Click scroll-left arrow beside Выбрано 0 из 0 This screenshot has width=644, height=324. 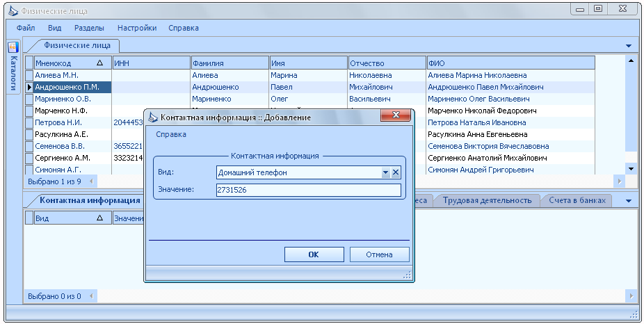click(91, 295)
